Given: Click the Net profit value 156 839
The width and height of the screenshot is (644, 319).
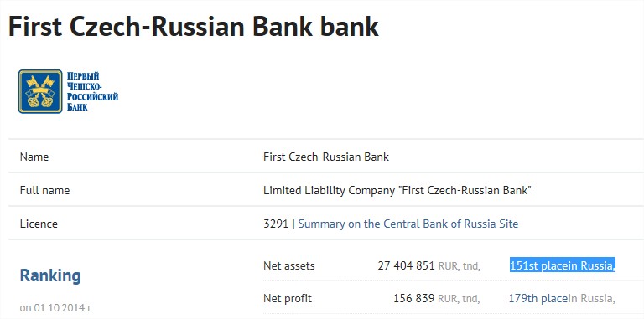Looking at the screenshot, I should (x=413, y=299).
